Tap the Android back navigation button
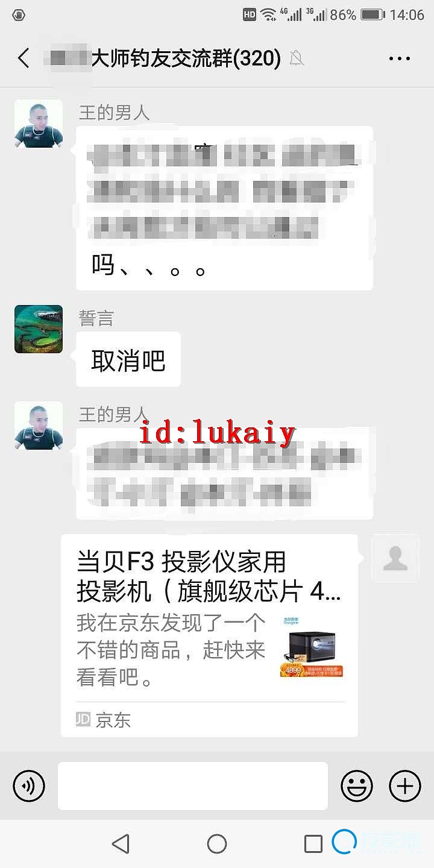 [121, 843]
